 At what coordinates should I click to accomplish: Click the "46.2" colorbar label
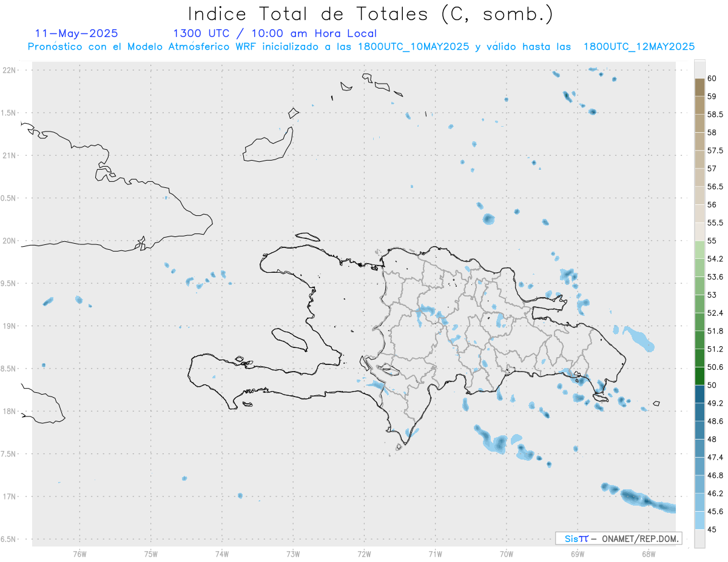[715, 493]
